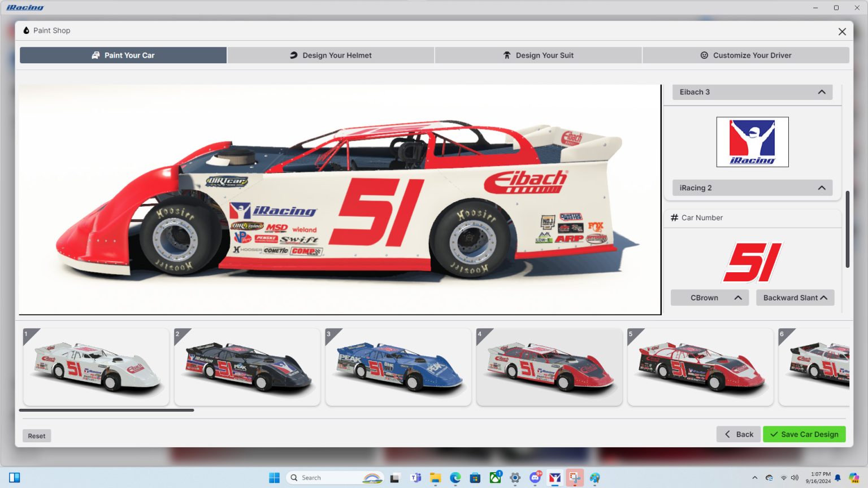Screen dimensions: 868x488
Task: Select the blue PEAK car design thumbnail
Action: tap(398, 367)
